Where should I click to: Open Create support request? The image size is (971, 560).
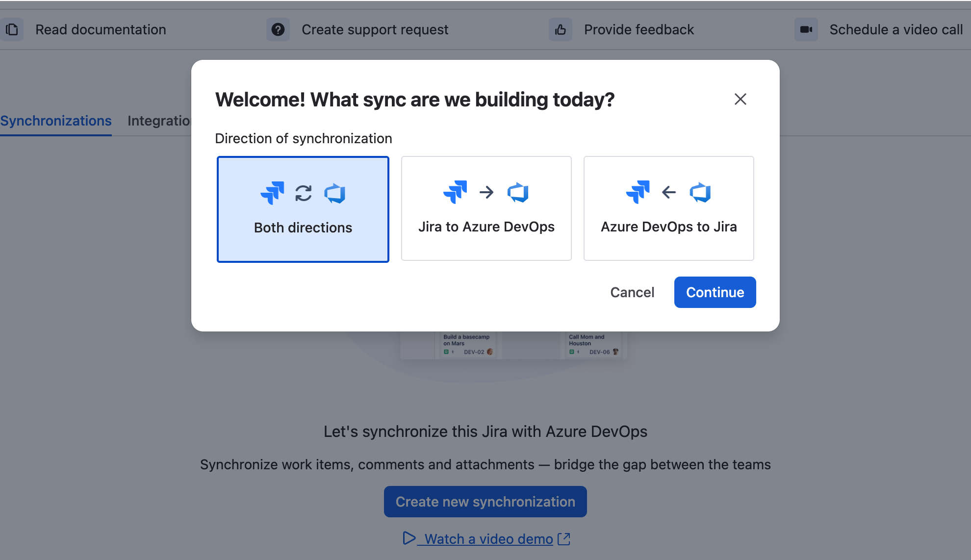point(375,29)
